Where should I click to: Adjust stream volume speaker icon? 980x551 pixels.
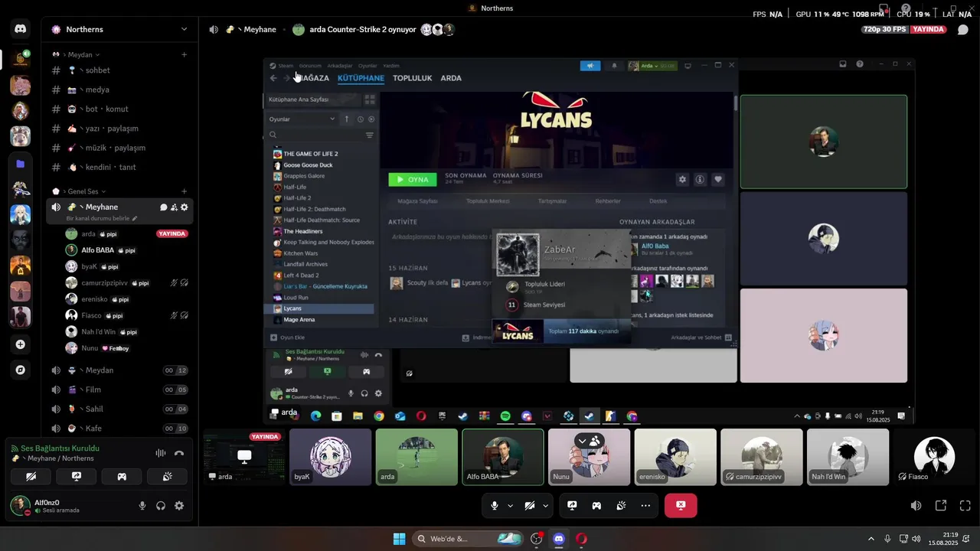click(916, 506)
